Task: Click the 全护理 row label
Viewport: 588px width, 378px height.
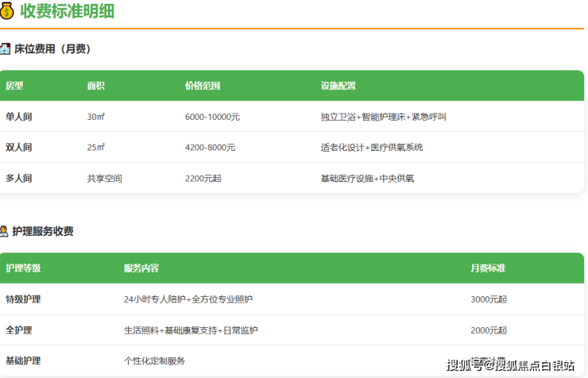Action: (19, 330)
